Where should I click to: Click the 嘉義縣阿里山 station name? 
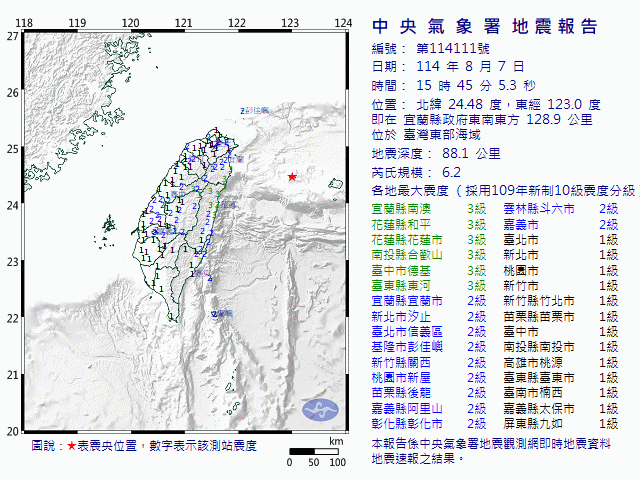[x=407, y=408]
